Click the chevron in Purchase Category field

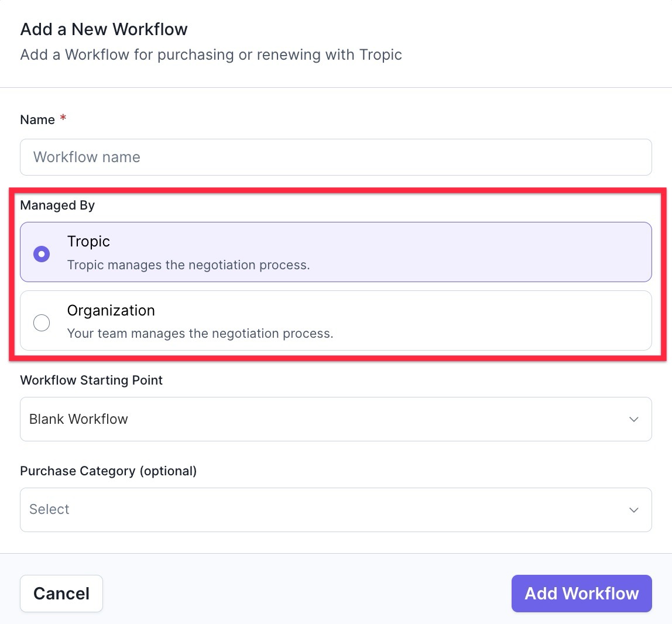pos(634,510)
